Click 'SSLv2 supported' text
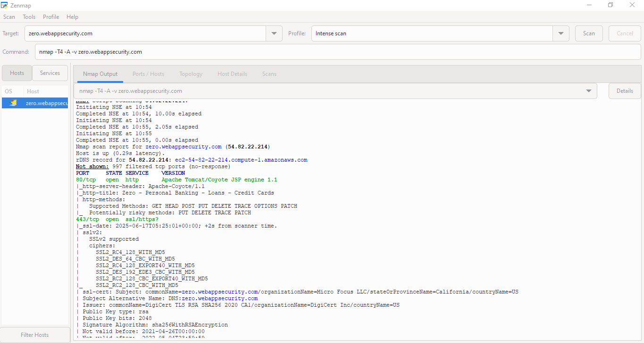Image resolution: width=644 pixels, height=343 pixels. tap(114, 239)
